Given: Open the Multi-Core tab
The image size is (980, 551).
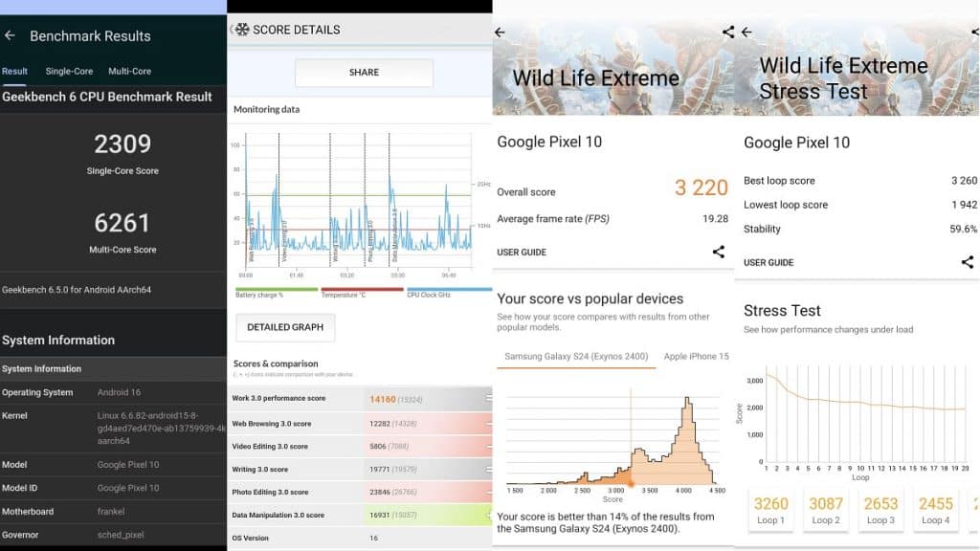Looking at the screenshot, I should pyautogui.click(x=129, y=72).
